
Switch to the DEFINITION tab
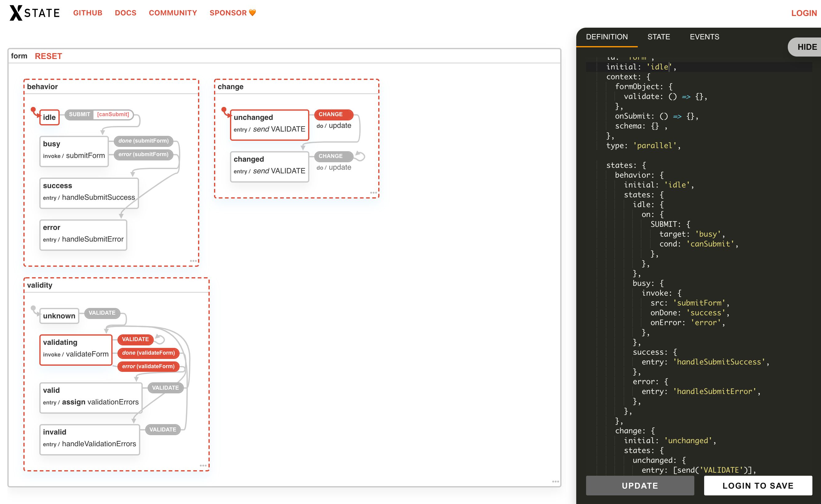(607, 37)
